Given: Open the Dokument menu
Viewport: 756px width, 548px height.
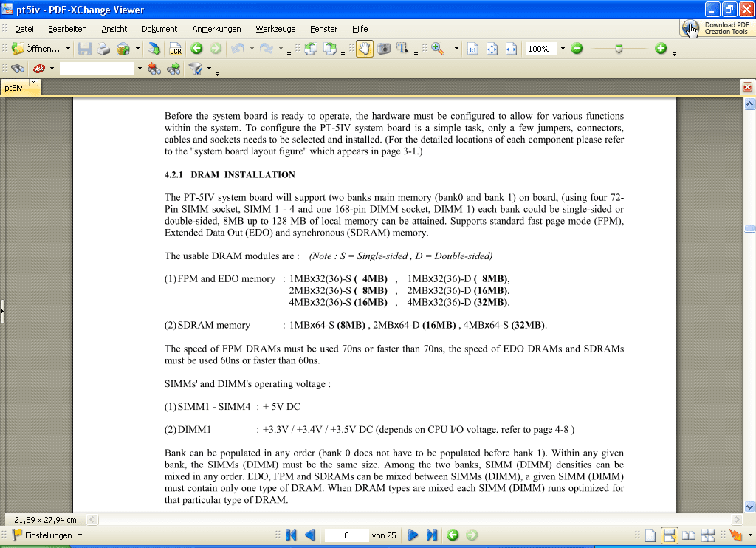Looking at the screenshot, I should click(159, 29).
